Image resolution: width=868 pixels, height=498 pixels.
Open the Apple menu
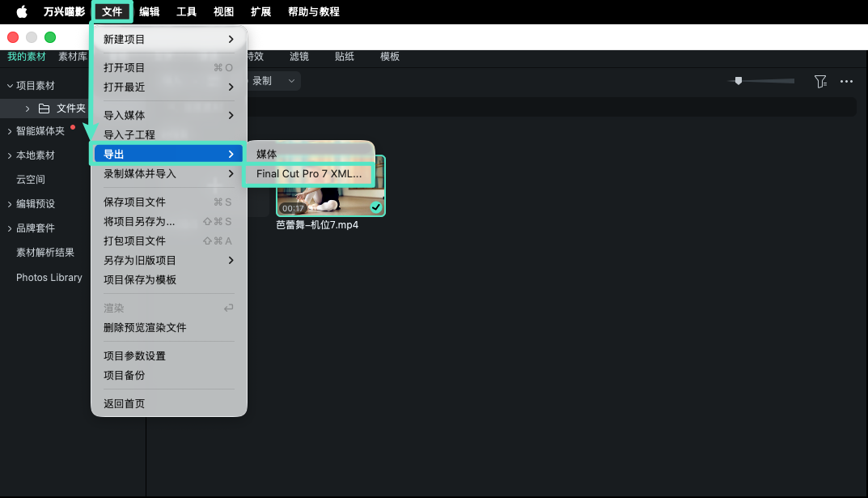coord(22,11)
